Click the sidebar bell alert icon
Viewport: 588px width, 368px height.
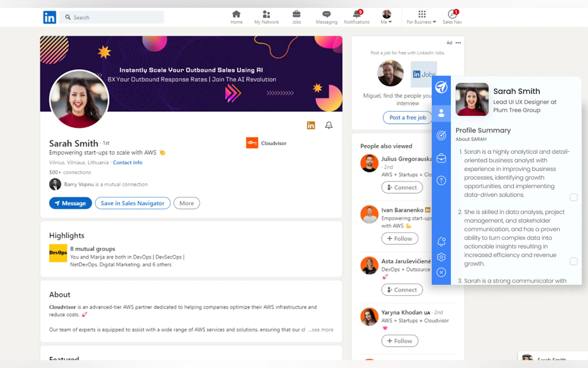point(441,241)
